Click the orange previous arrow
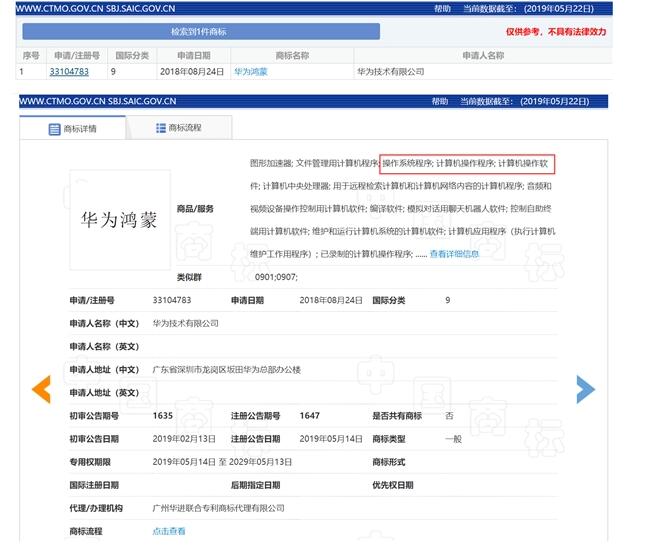671x547 pixels. (42, 389)
